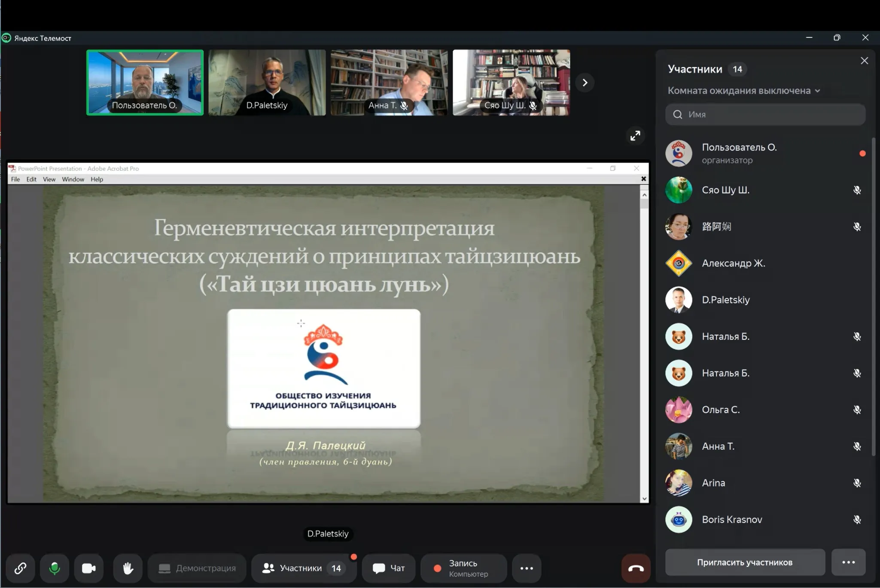
Task: Open the View menu in Adobe Acrobat window
Action: [49, 179]
